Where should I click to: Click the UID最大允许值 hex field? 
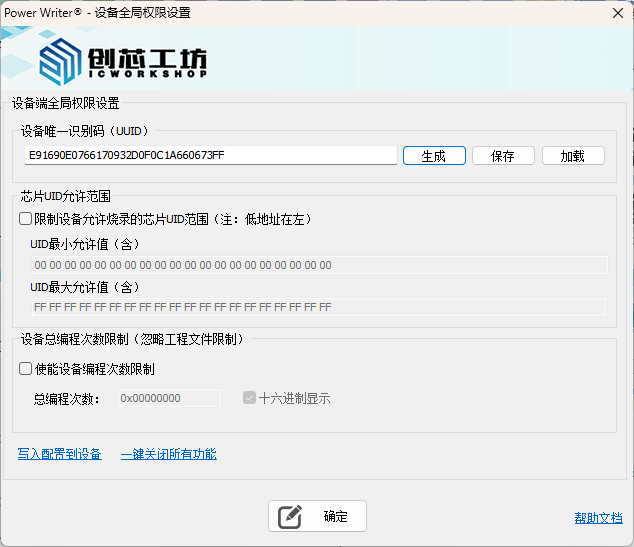click(x=319, y=307)
